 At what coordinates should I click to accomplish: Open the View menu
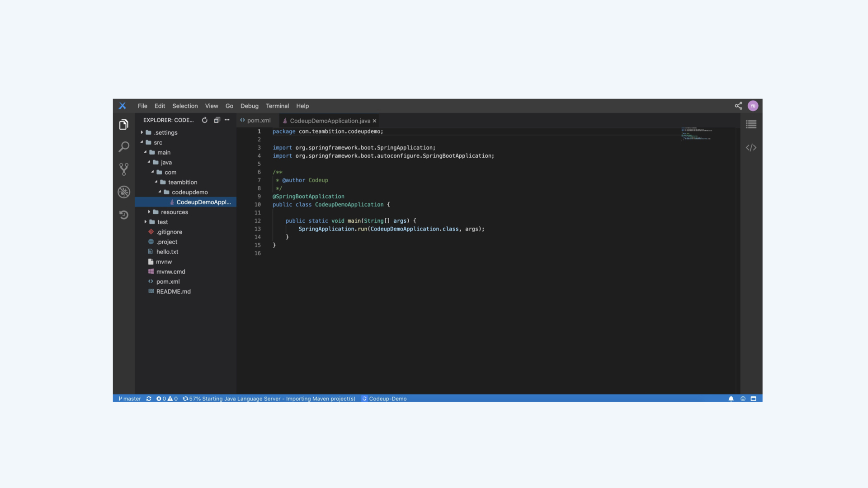pyautogui.click(x=212, y=106)
